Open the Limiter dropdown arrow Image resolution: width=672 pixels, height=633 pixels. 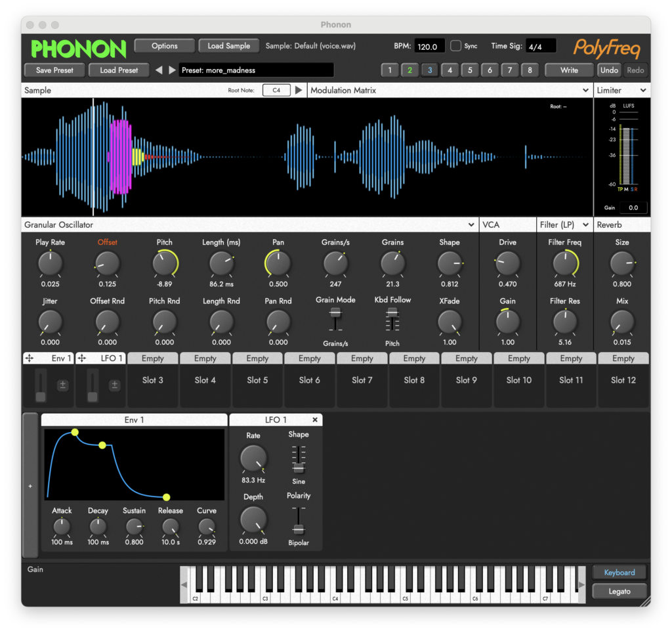643,90
